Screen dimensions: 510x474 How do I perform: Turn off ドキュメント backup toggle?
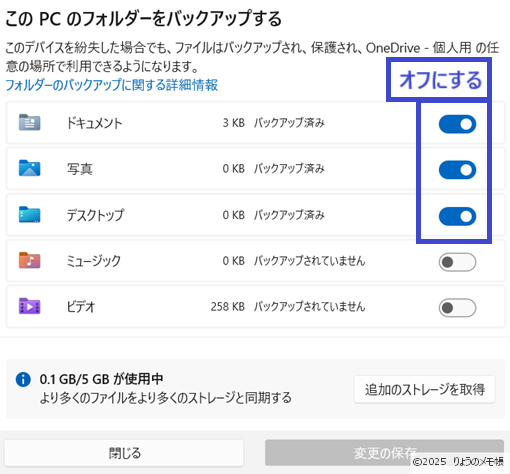click(457, 124)
